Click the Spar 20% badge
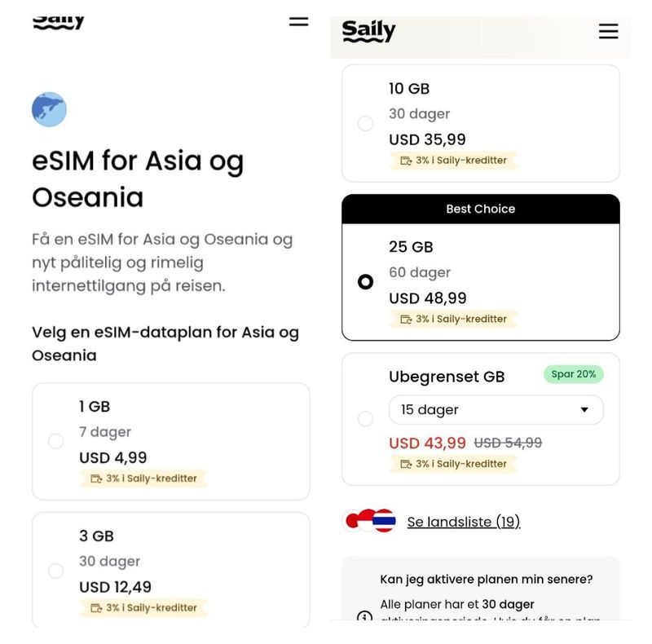Image resolution: width=652 pixels, height=644 pixels. pos(573,374)
